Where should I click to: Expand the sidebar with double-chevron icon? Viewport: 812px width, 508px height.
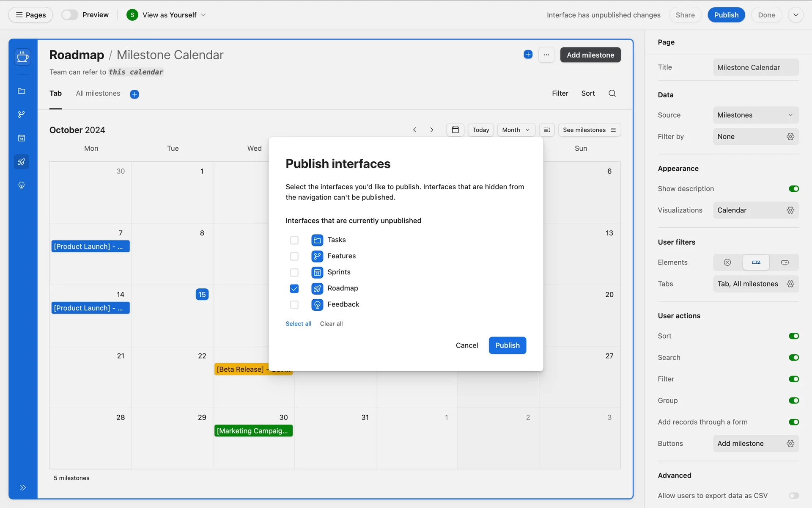23,487
